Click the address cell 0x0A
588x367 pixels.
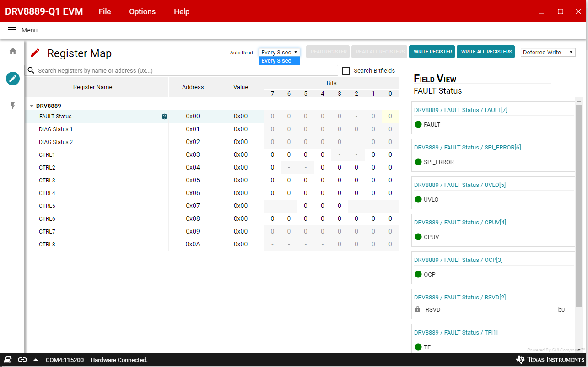click(x=193, y=245)
